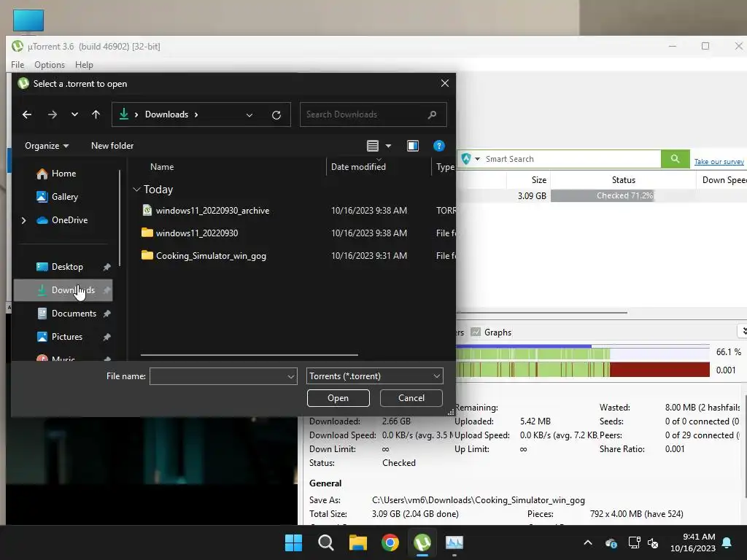Sort by Name column header
Screen dimensions: 747x560
point(162,167)
